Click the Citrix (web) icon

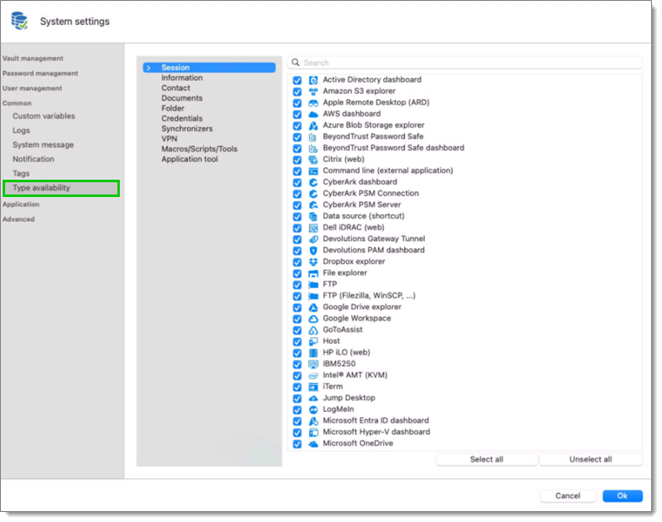pos(313,160)
